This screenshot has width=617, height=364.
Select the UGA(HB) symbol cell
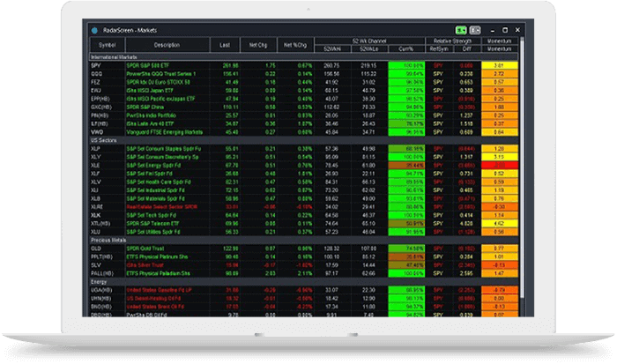[x=107, y=290]
